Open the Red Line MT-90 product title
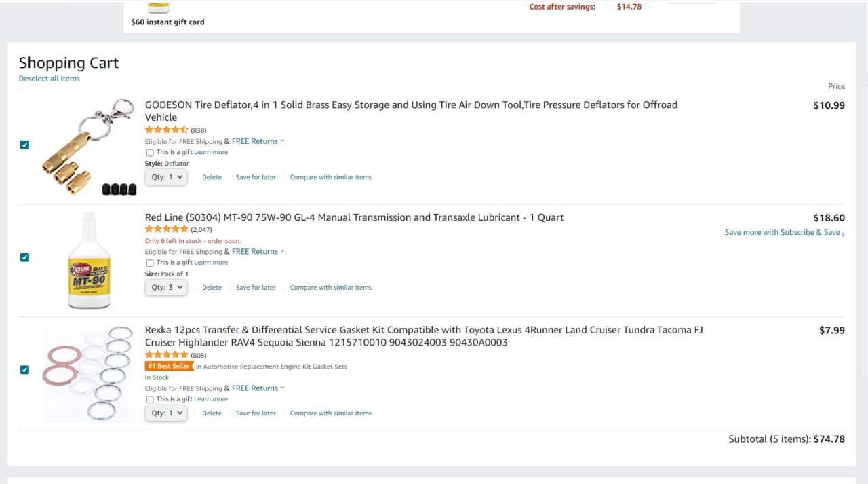868x484 pixels. coord(354,217)
